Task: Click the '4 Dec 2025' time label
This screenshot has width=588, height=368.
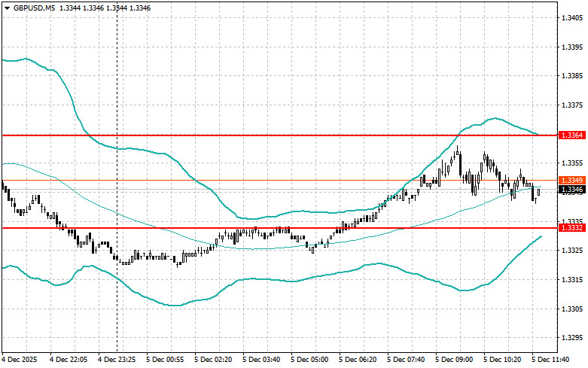Action: 20,360
